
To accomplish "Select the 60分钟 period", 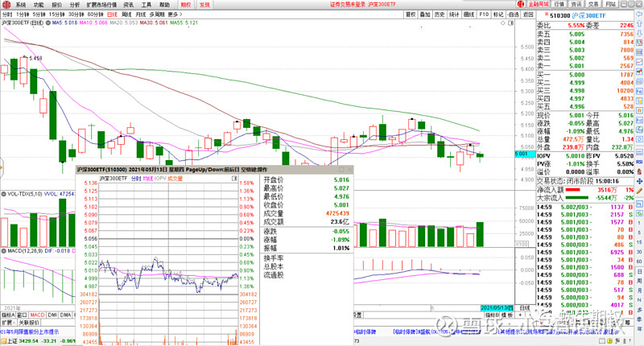I will click(95, 14).
